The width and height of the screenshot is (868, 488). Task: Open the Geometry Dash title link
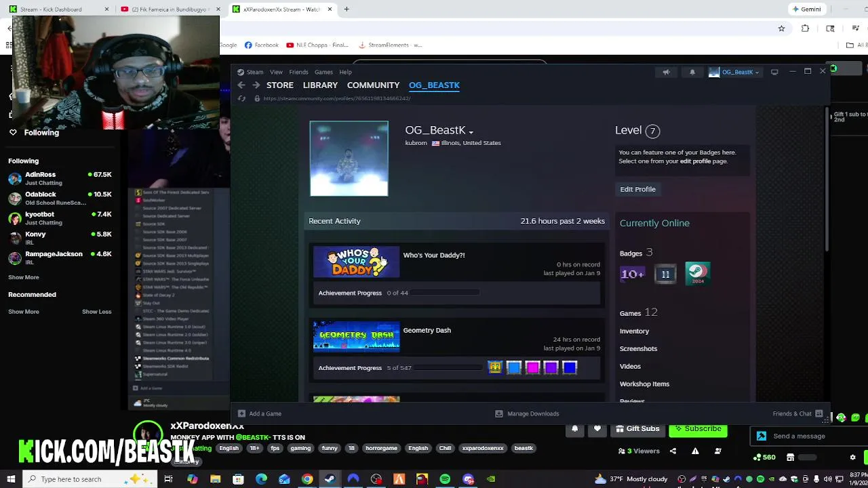[x=427, y=330]
